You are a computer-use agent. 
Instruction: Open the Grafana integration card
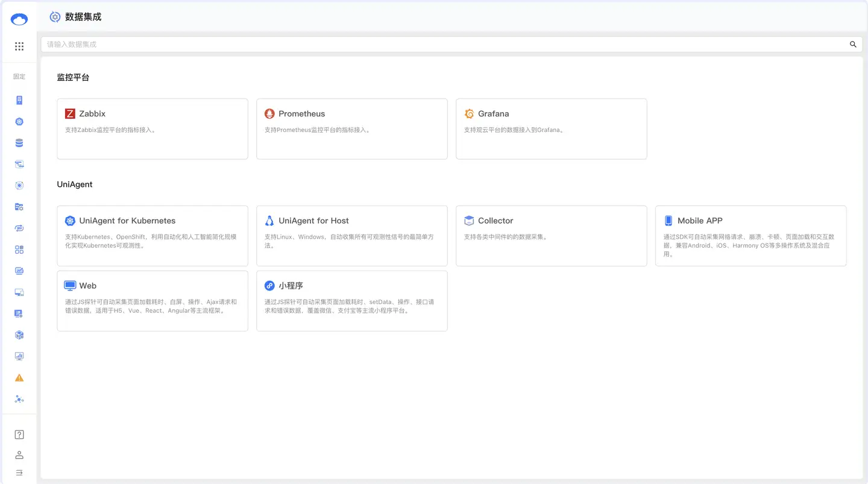click(x=552, y=129)
